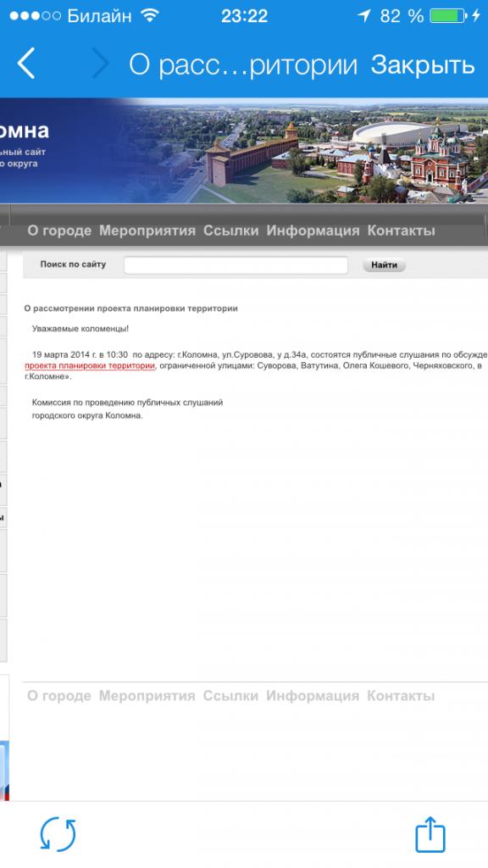Open the Информация top menu item
Viewport: 488px width, 868px height.
313,231
